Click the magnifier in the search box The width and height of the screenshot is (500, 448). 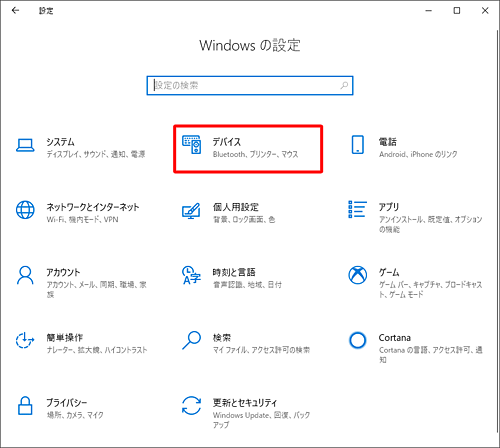pyautogui.click(x=344, y=86)
